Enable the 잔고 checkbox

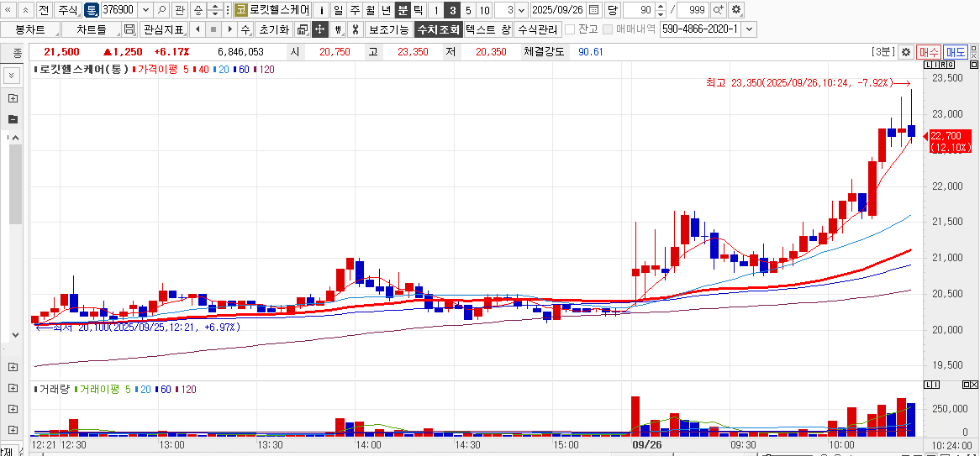pyautogui.click(x=571, y=29)
